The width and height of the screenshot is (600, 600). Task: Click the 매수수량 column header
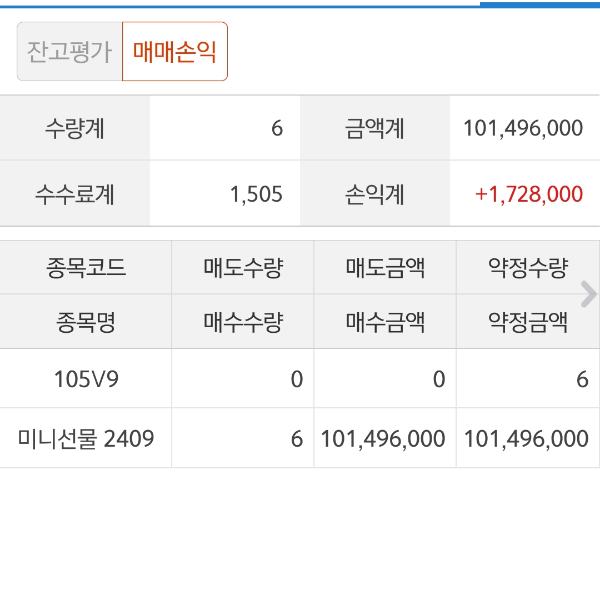tap(243, 322)
